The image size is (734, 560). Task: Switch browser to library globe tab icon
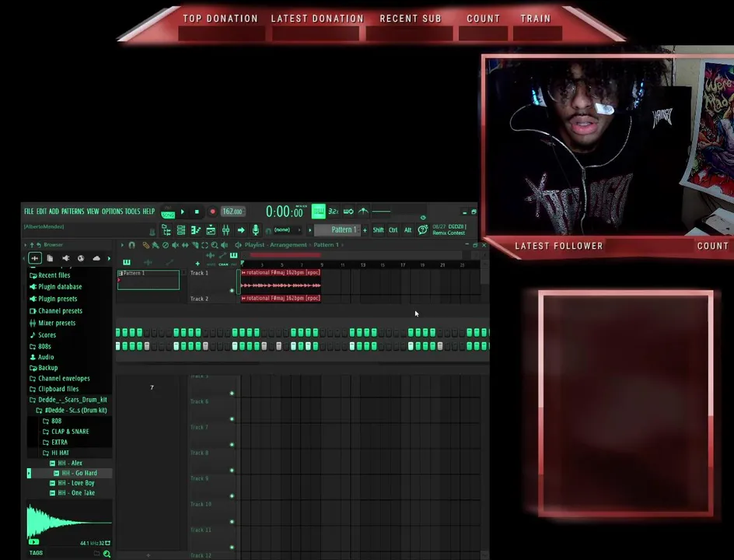pos(81,258)
